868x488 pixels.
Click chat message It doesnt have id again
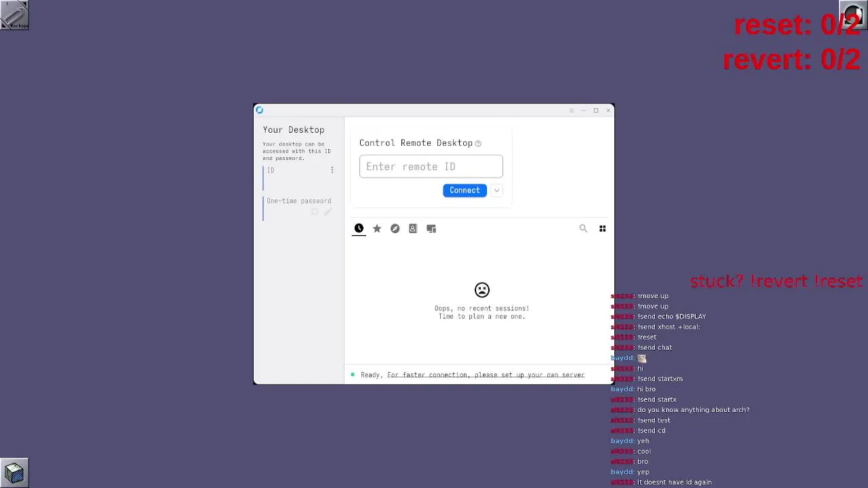674,483
